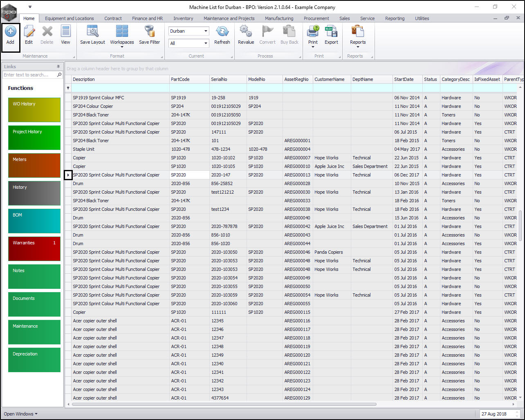The width and height of the screenshot is (525, 420).
Task: Refresh the machine list
Action: [x=222, y=32]
